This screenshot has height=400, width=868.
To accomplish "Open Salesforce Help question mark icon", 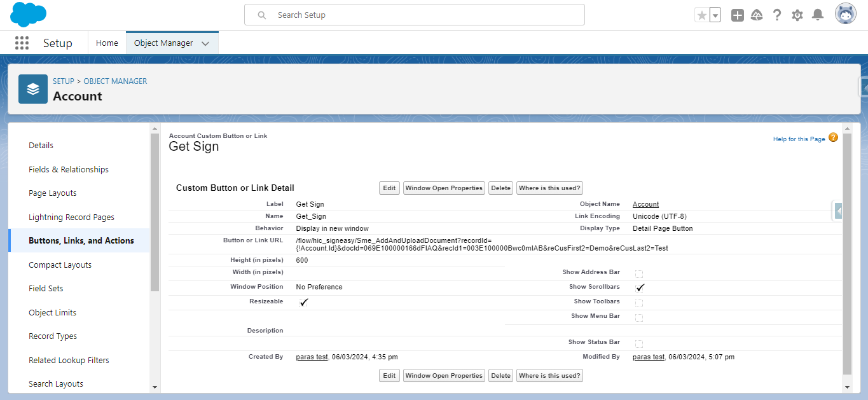I will coord(777,15).
